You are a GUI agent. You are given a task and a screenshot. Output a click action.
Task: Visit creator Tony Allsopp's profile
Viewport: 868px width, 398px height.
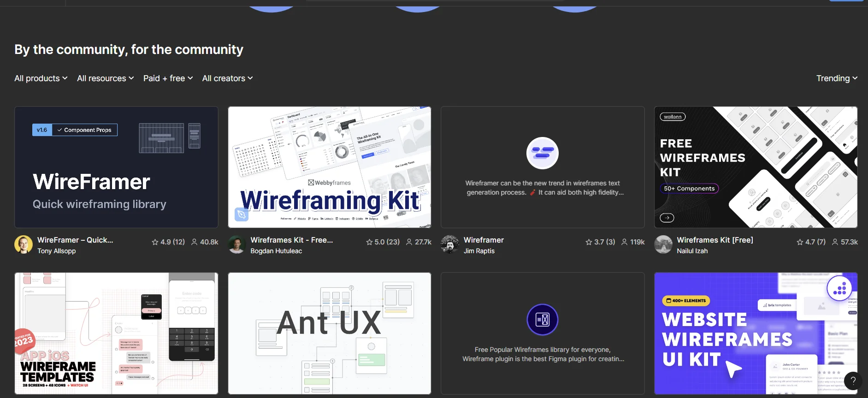pos(56,251)
